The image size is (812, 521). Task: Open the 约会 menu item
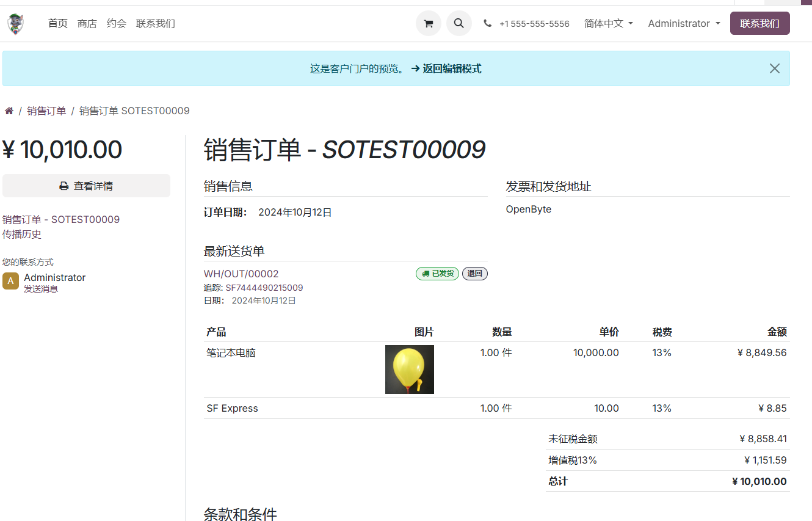pos(117,24)
